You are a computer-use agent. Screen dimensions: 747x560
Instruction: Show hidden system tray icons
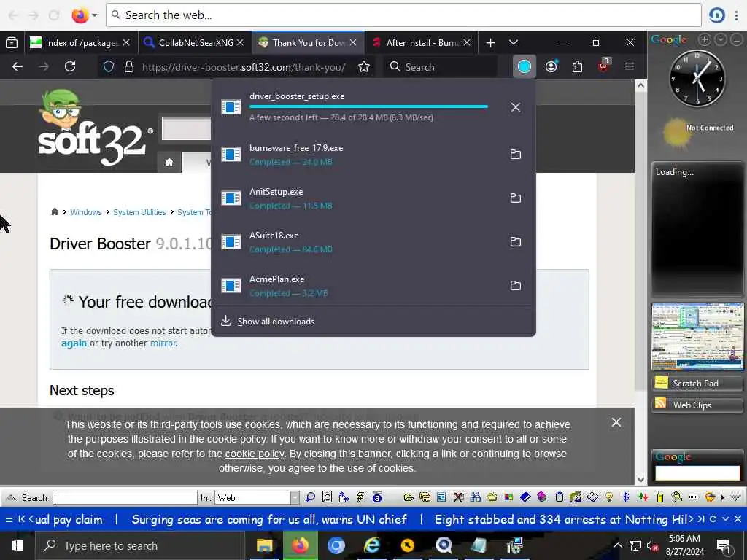tap(617, 545)
